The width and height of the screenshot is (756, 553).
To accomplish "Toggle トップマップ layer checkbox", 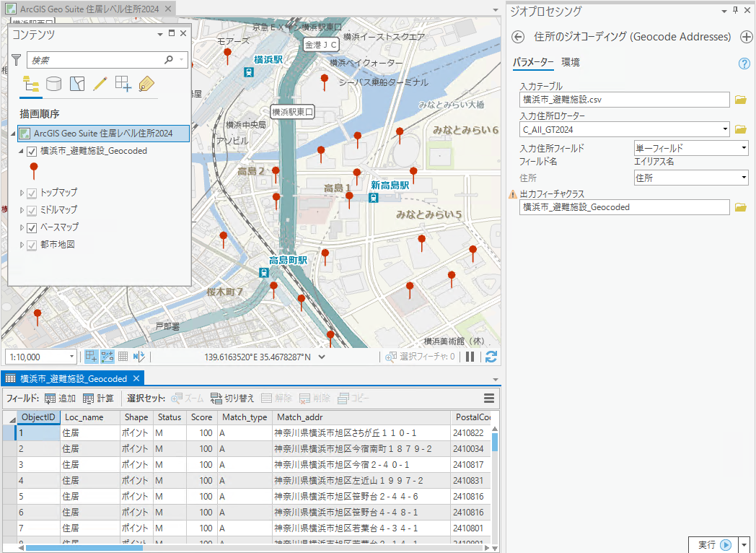I will 32,193.
